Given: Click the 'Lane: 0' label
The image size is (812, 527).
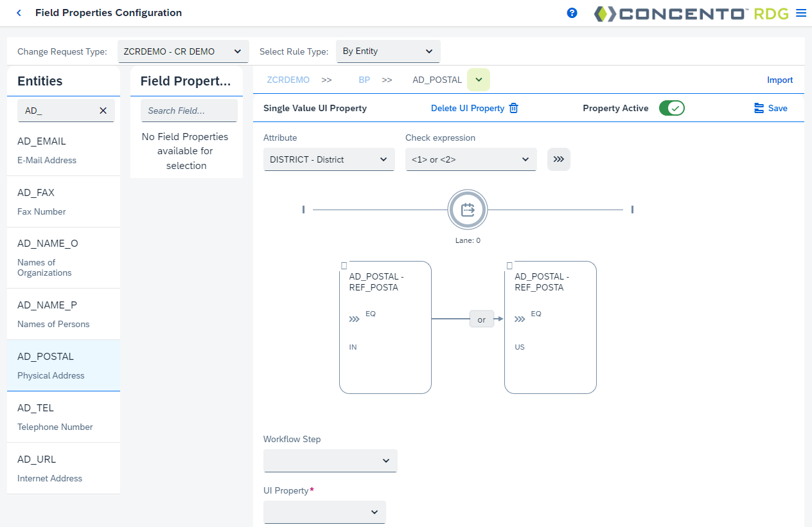Looking at the screenshot, I should 468,240.
